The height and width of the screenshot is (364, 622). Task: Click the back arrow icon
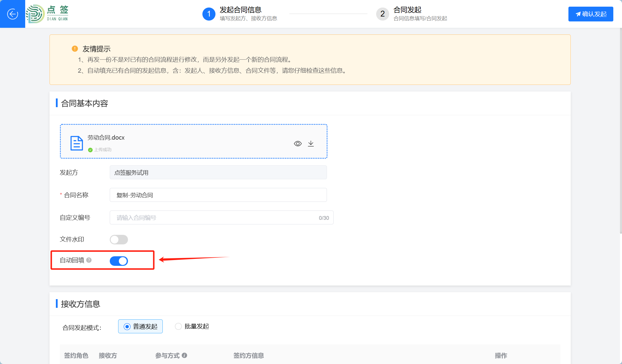12,14
